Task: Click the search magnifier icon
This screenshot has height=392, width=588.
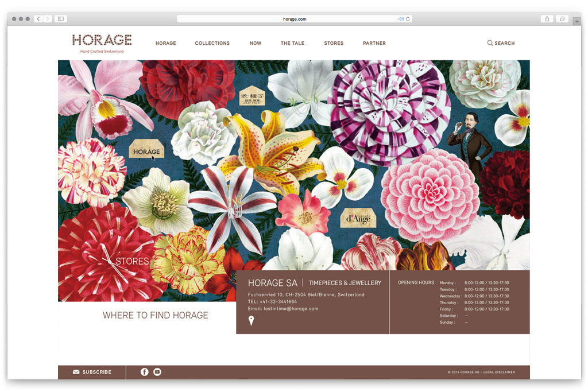Action: 490,43
